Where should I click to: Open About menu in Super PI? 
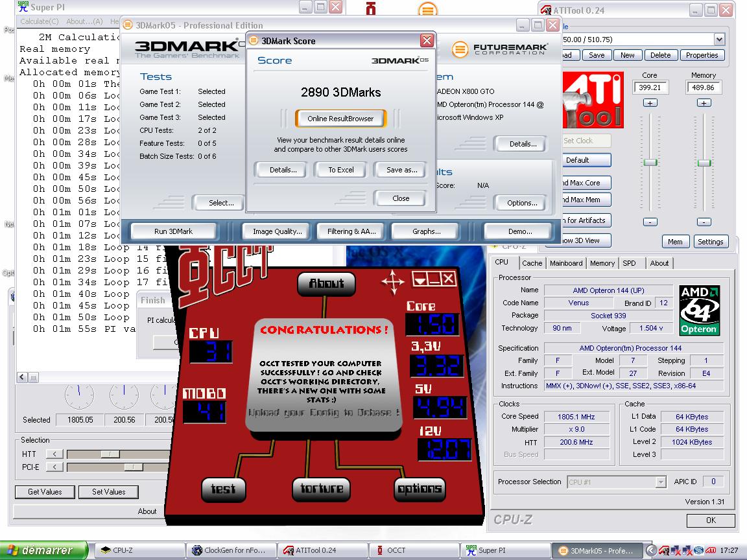[x=84, y=21]
